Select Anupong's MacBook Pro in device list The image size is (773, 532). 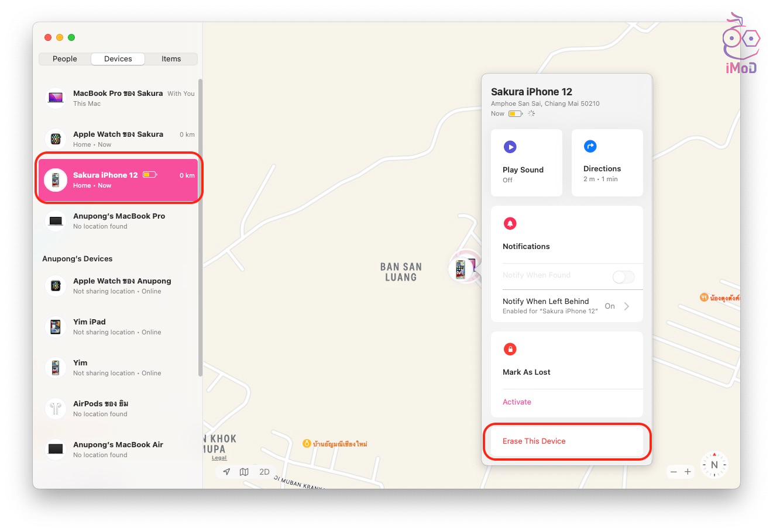coord(118,221)
